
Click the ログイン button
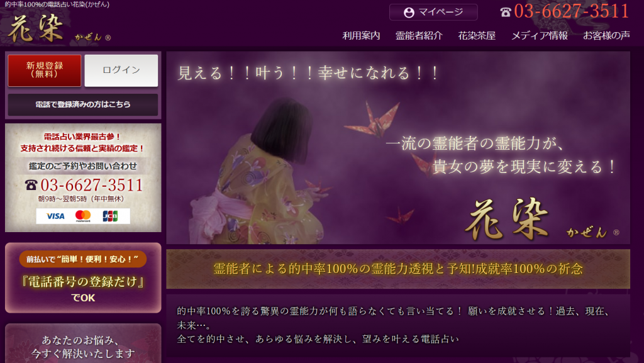(121, 70)
